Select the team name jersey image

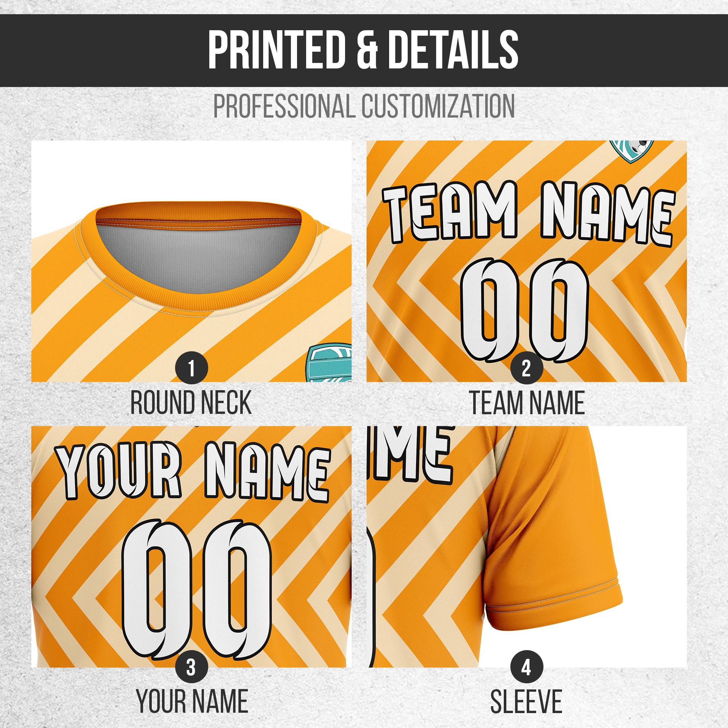526,261
